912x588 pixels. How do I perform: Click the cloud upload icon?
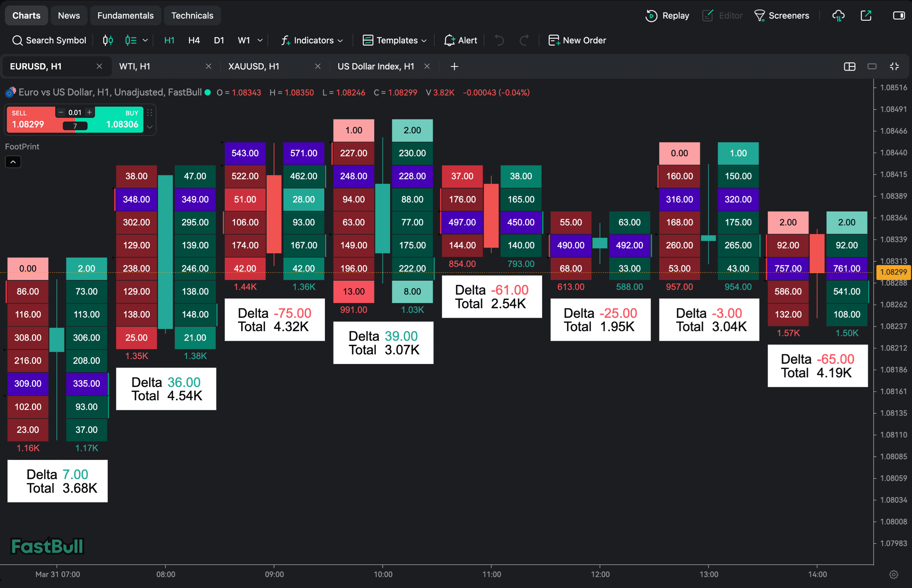(x=838, y=16)
